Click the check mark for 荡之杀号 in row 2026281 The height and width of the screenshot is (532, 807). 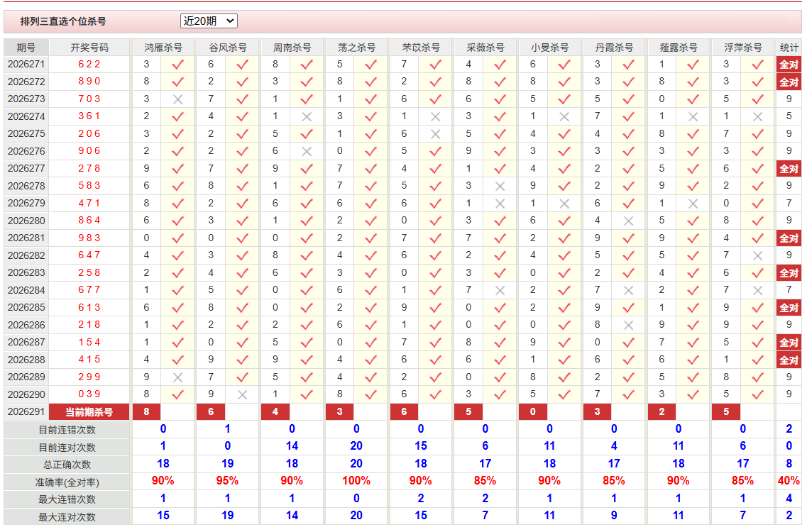[371, 238]
